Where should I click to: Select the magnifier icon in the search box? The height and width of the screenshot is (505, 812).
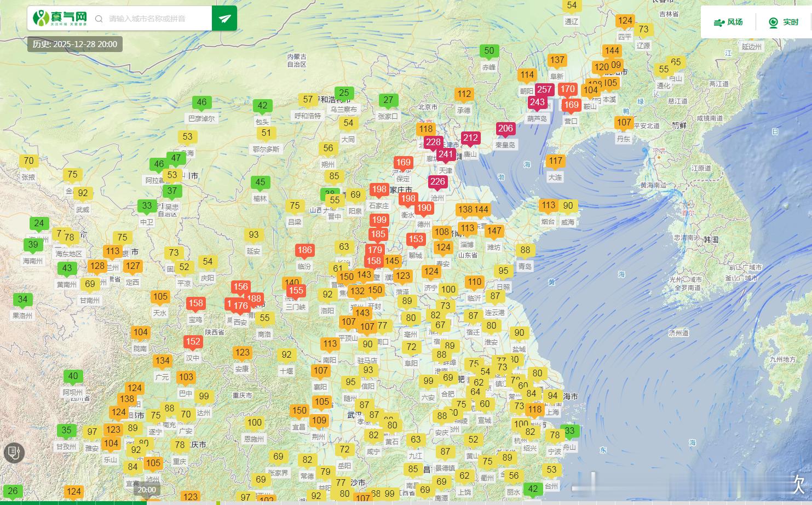coord(99,18)
